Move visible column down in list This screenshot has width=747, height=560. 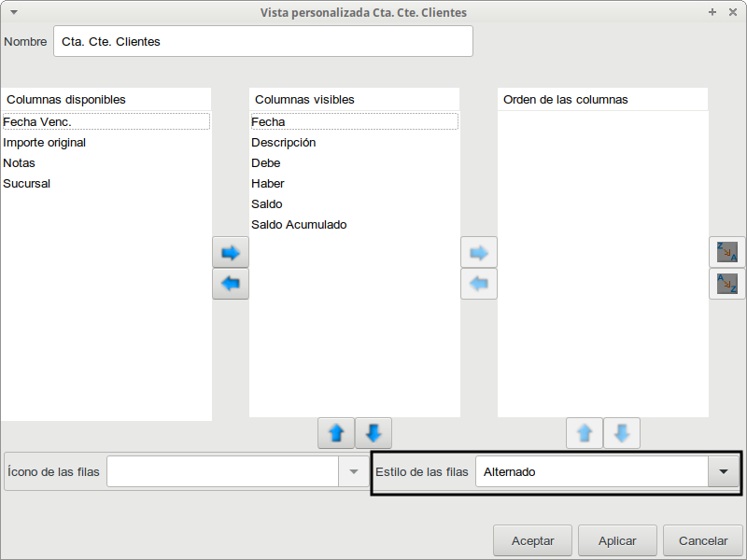click(x=373, y=433)
